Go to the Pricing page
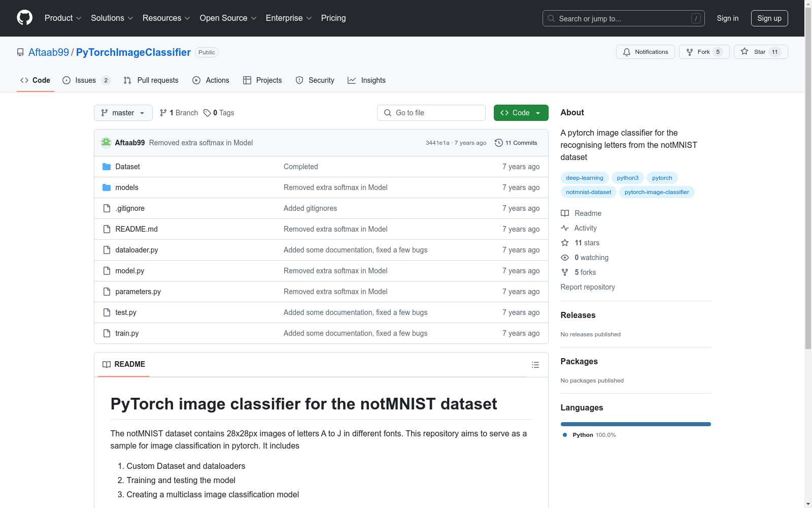The width and height of the screenshot is (812, 508). [x=333, y=18]
